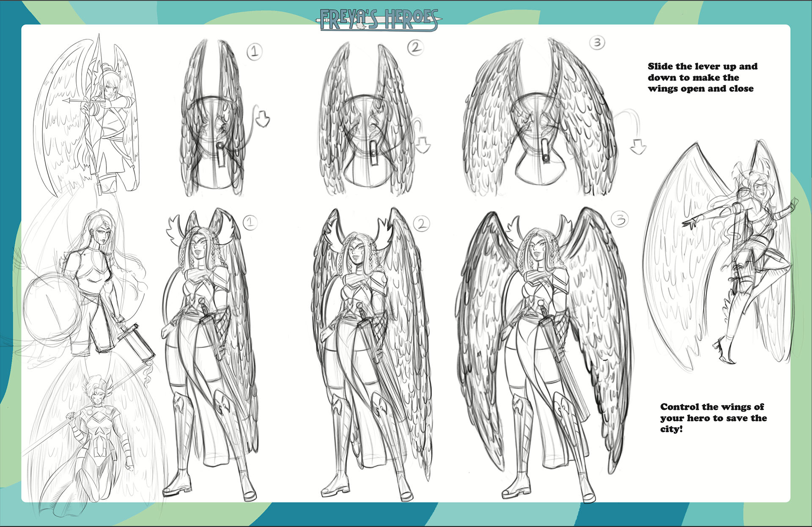Click the down arrow beside the second wing mechanism

(422, 145)
